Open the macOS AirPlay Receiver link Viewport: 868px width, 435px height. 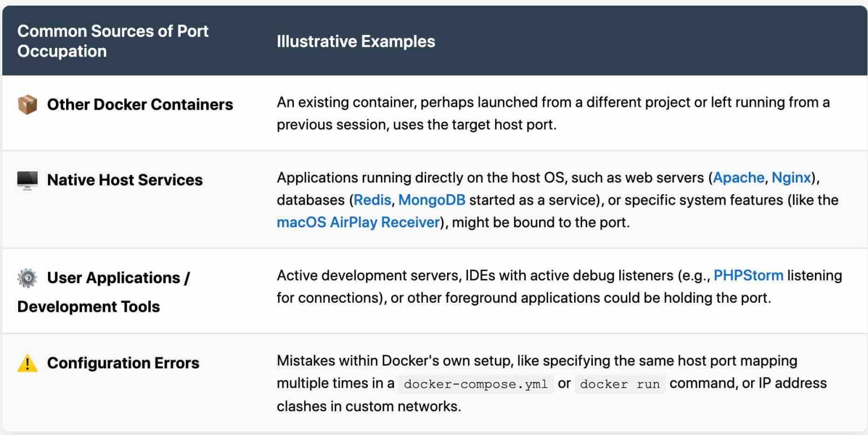[357, 223]
